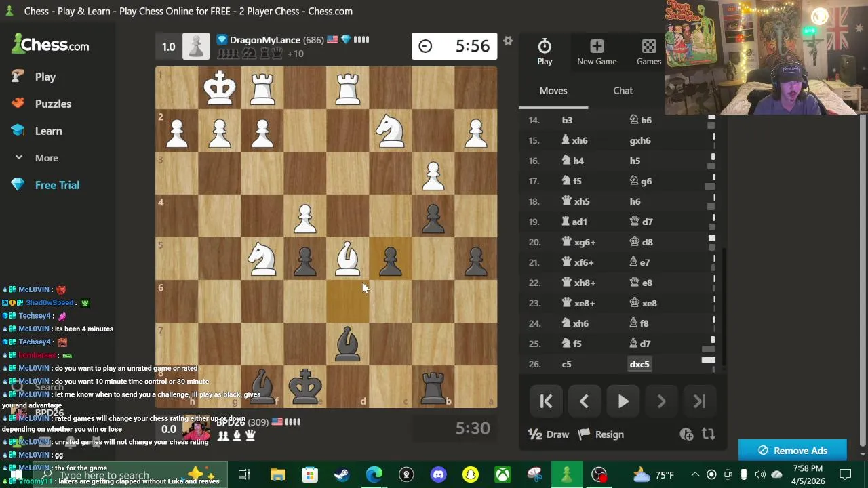Click white king on the board
This screenshot has height=488, width=868.
pos(220,88)
